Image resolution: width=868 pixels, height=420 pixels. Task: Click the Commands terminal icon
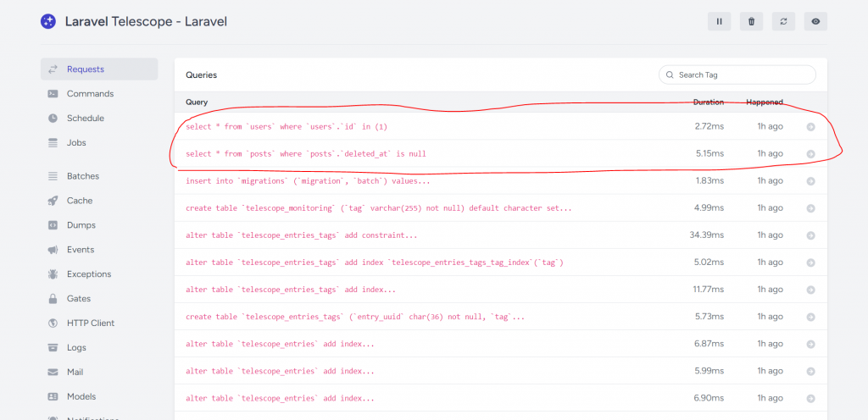click(x=53, y=93)
